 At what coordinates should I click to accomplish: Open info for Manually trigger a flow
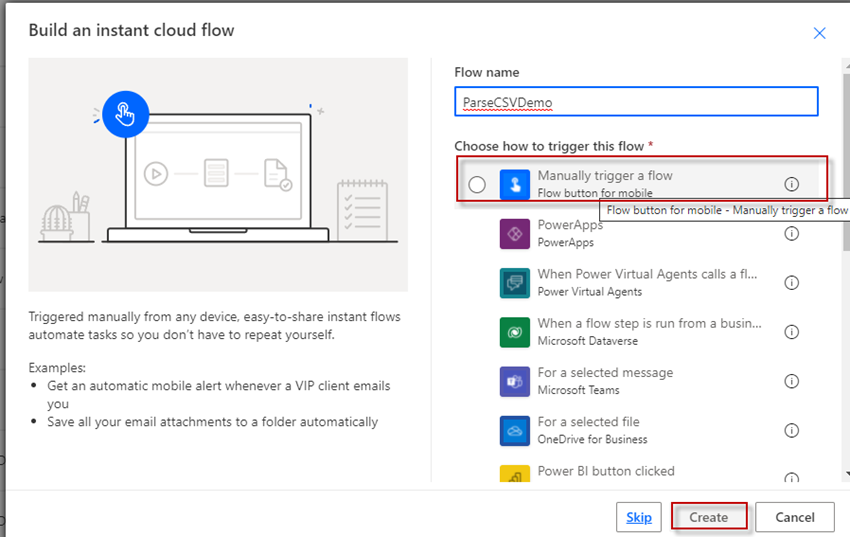(791, 184)
